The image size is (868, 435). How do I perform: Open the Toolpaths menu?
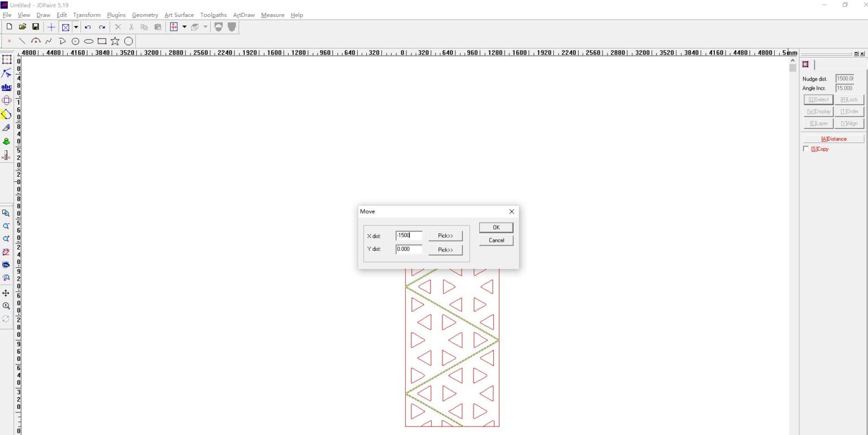[213, 15]
